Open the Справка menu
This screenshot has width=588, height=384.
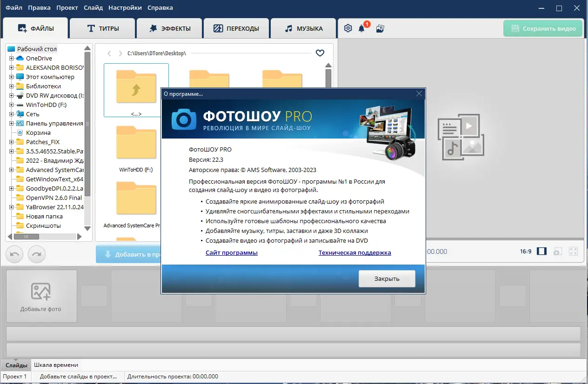pos(160,7)
